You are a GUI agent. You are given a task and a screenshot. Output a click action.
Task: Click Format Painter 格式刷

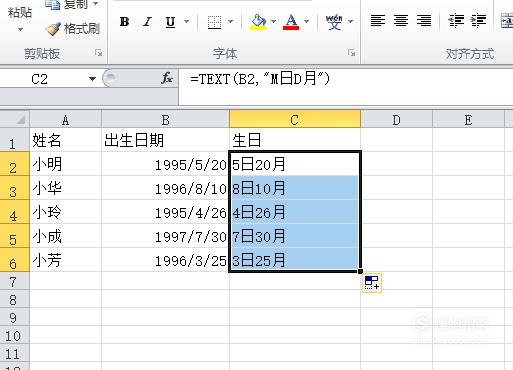coord(73,29)
